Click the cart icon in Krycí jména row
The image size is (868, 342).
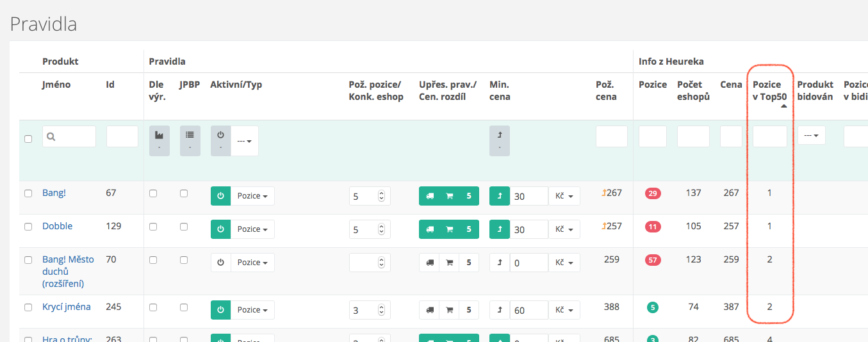(449, 310)
